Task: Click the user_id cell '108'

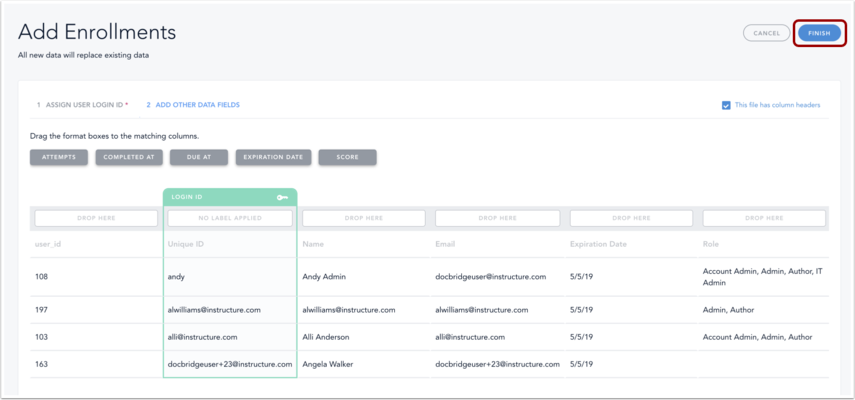Action: pyautogui.click(x=41, y=277)
